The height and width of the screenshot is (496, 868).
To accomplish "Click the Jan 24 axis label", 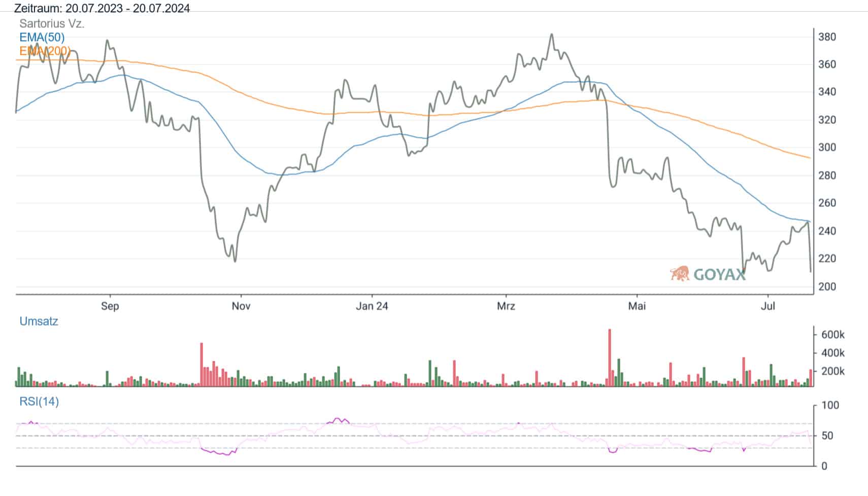I will pos(372,306).
